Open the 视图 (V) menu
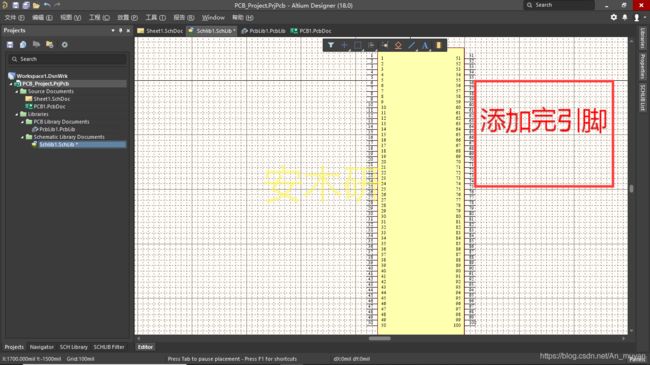The image size is (650, 365). (70, 17)
